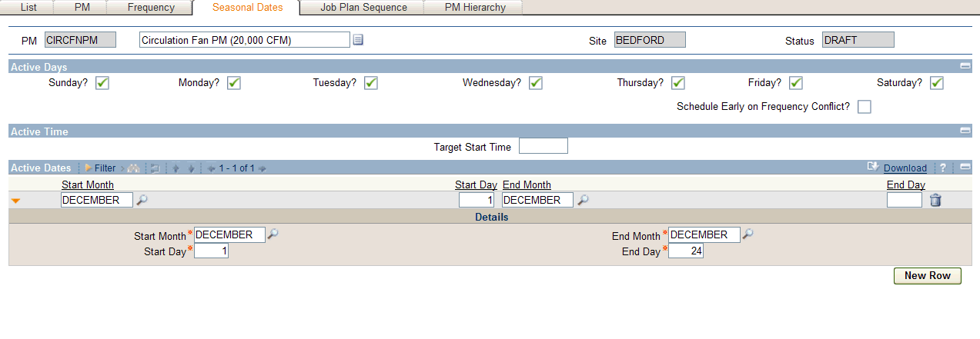Image resolution: width=980 pixels, height=339 pixels.
Task: Click the help question mark in Active Dates
Action: [x=942, y=168]
